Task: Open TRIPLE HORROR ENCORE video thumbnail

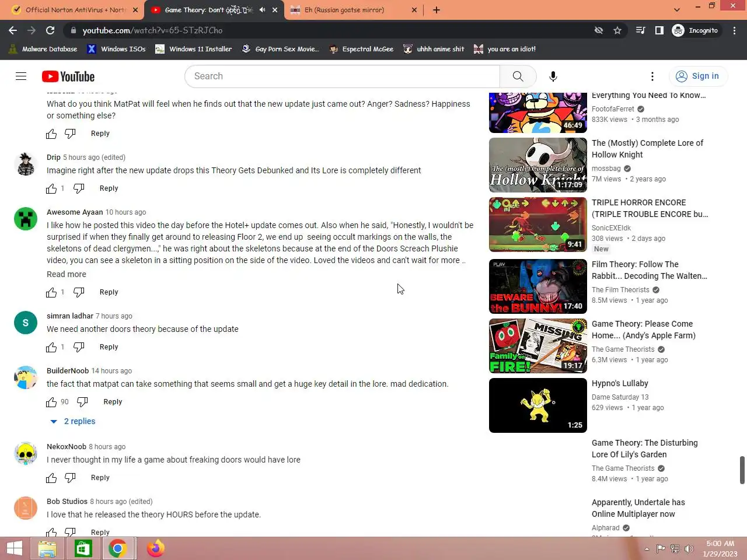Action: point(538,225)
